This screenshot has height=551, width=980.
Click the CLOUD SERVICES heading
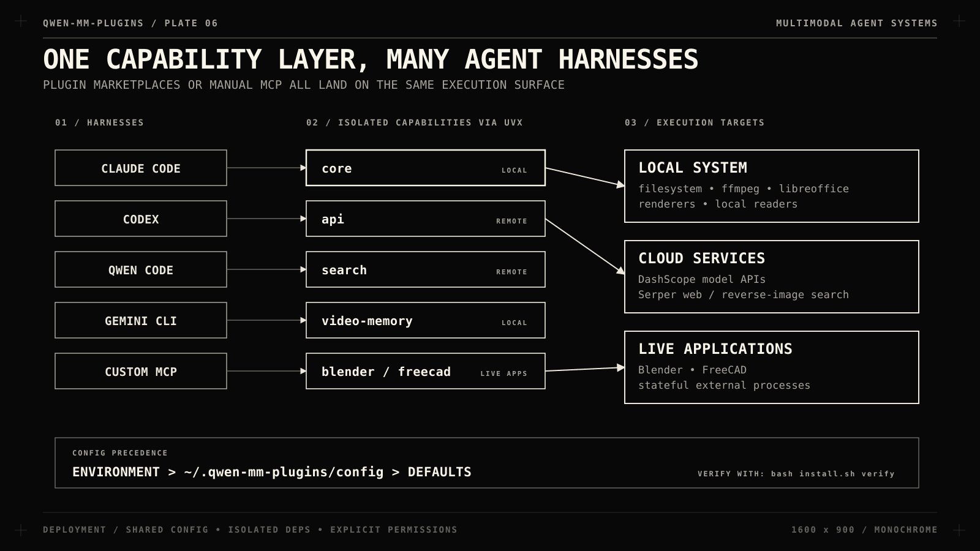tap(702, 258)
